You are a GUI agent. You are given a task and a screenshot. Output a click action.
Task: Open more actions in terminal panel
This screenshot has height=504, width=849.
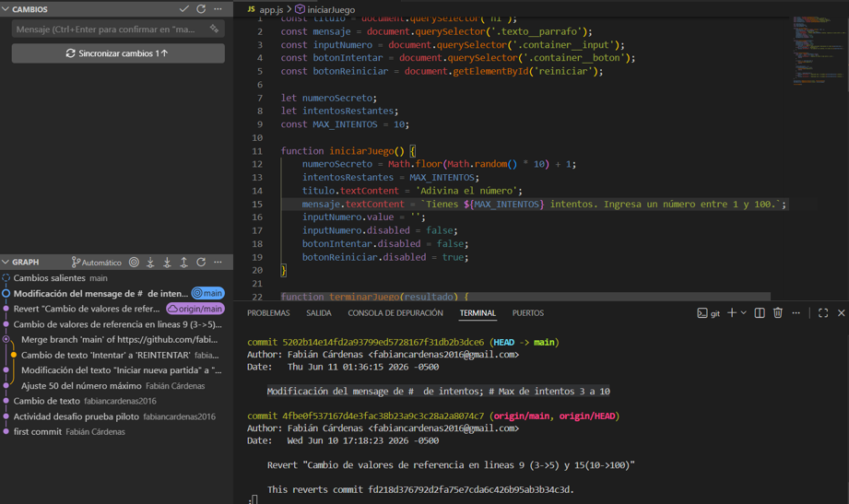[x=796, y=313]
